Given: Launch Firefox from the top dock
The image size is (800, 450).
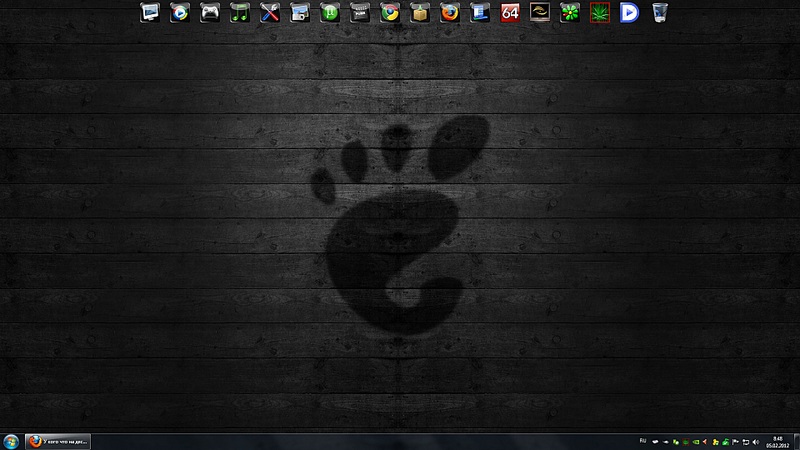Looking at the screenshot, I should coord(449,12).
